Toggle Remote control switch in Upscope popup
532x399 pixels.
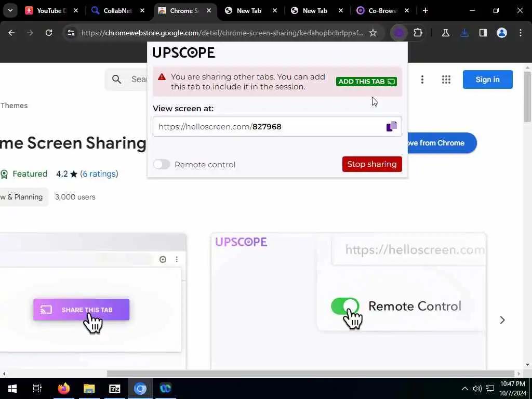point(162,165)
